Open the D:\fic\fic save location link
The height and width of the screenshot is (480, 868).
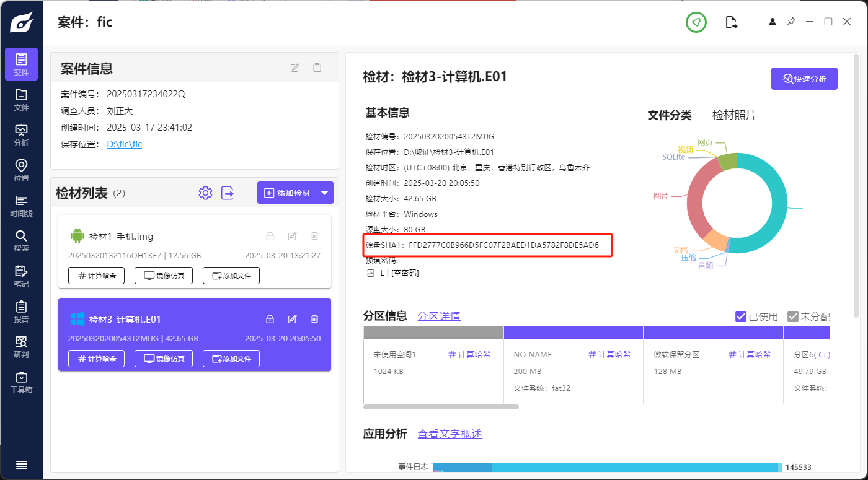[x=124, y=144]
